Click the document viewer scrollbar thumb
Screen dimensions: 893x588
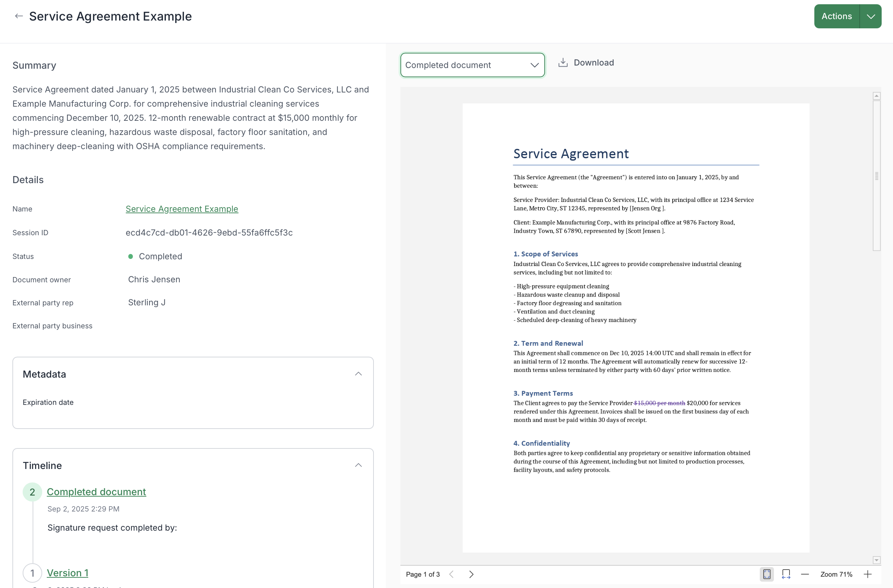[x=876, y=175]
